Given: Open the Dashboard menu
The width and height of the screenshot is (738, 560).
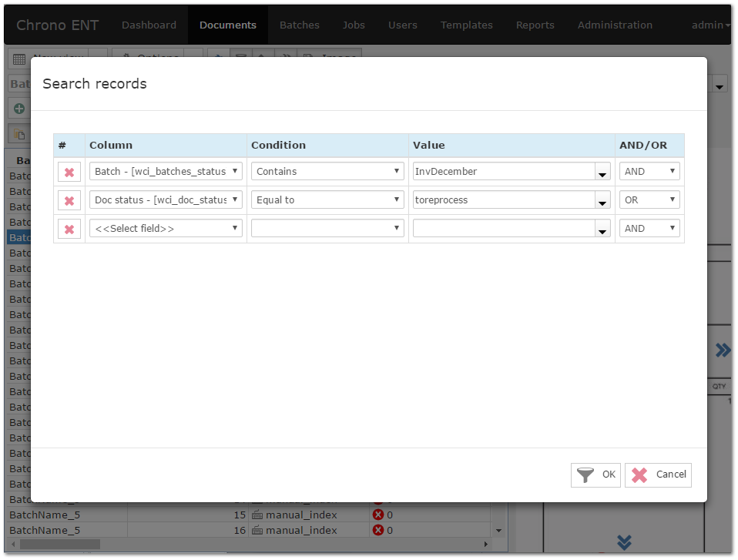Looking at the screenshot, I should point(149,25).
